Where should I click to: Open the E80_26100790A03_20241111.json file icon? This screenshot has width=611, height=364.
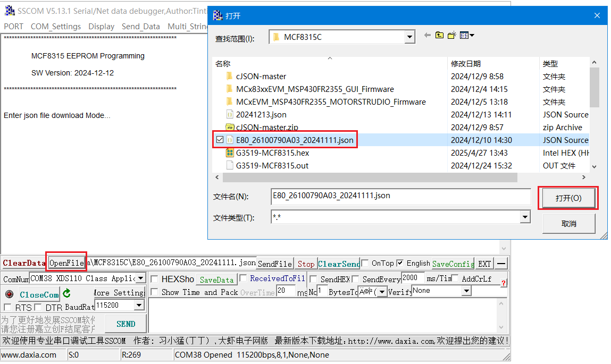pos(230,140)
